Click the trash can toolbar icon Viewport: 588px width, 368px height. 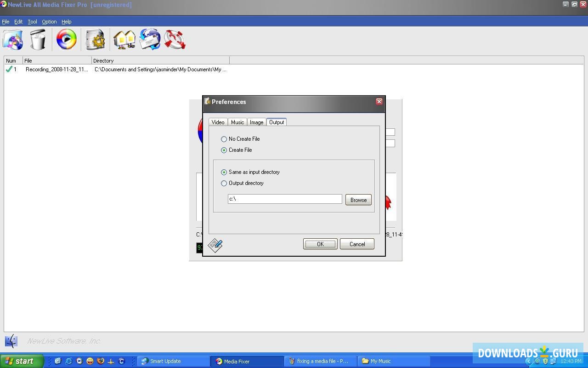pos(38,40)
